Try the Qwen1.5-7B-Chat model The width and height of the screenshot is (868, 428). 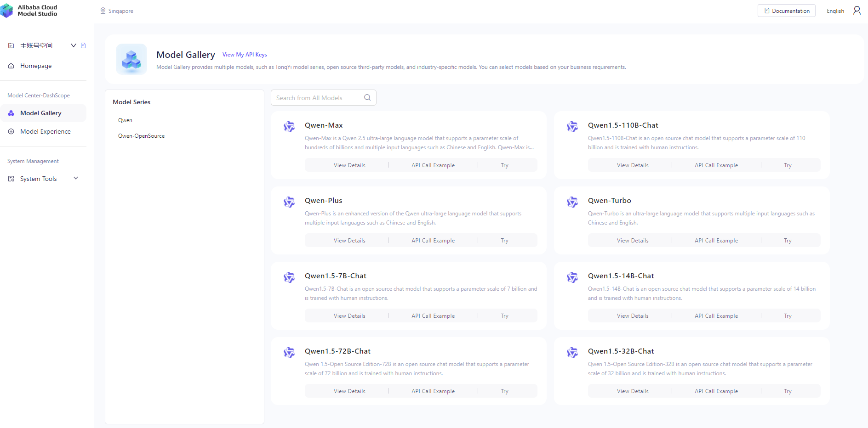pos(504,316)
